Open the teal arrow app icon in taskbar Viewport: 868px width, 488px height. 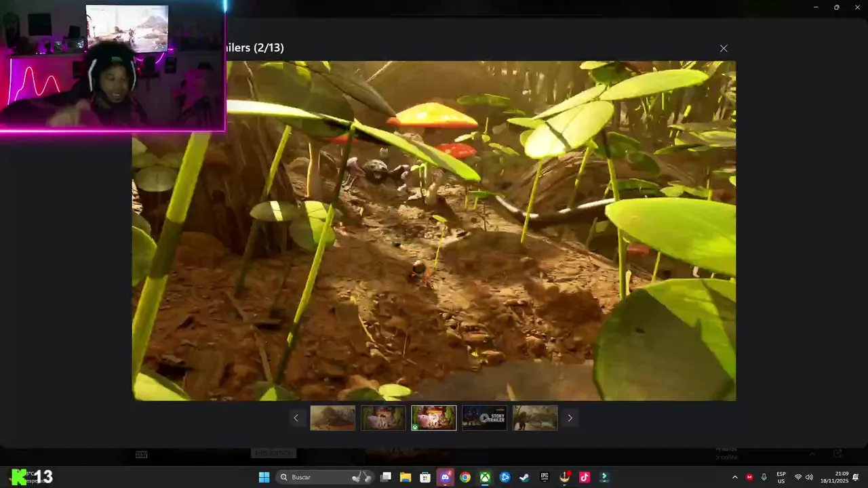(x=604, y=477)
